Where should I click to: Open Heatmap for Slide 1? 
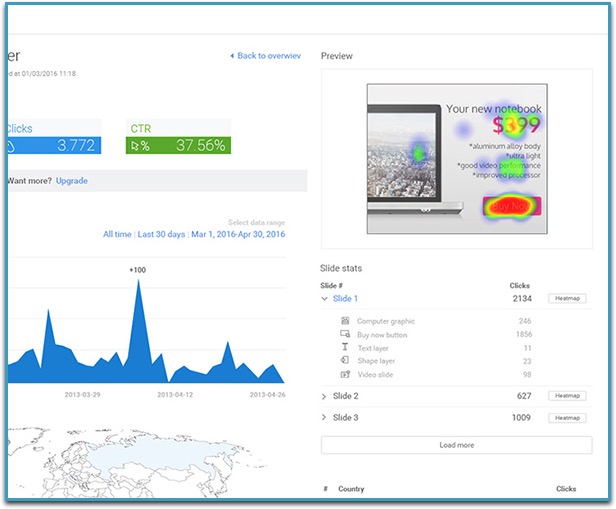(567, 299)
